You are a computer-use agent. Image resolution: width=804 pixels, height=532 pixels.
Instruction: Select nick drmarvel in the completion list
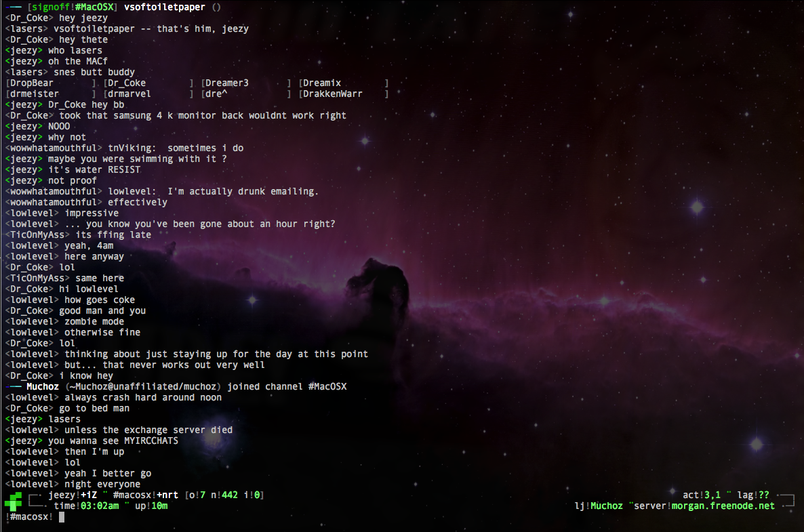(x=129, y=94)
